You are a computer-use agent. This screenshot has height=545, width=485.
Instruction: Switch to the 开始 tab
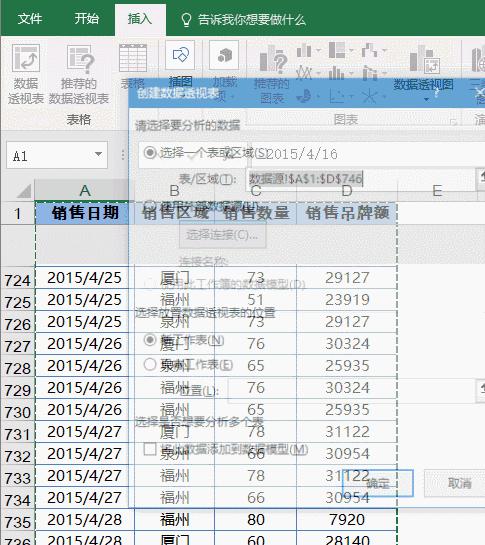(x=87, y=18)
